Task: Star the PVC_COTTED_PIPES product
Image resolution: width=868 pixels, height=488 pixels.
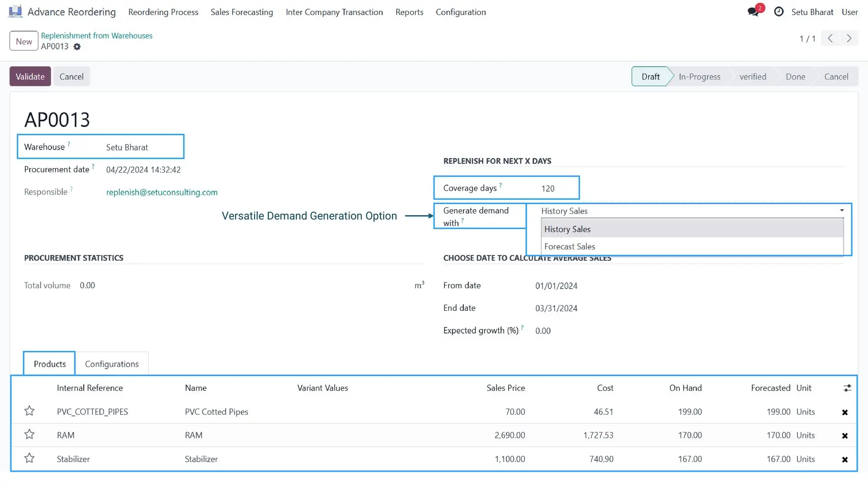Action: point(29,411)
